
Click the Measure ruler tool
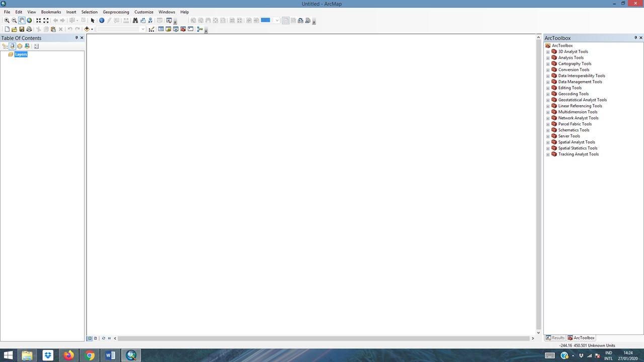[126, 21]
